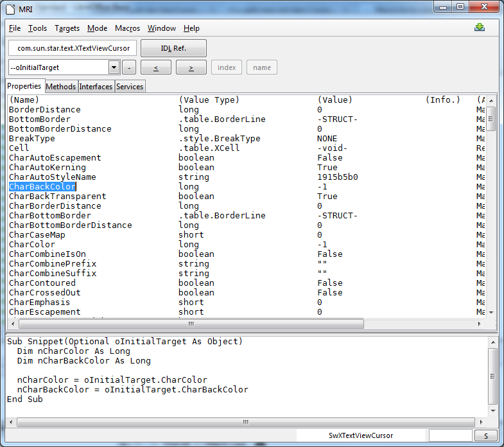The height and width of the screenshot is (447, 504).
Task: Go back with the < button
Action: (x=156, y=67)
